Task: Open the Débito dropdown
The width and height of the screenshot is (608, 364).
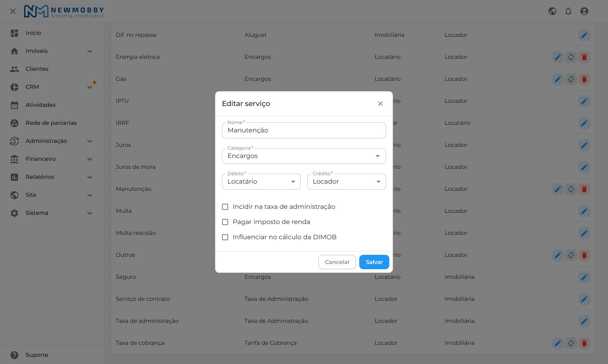Action: pyautogui.click(x=261, y=182)
